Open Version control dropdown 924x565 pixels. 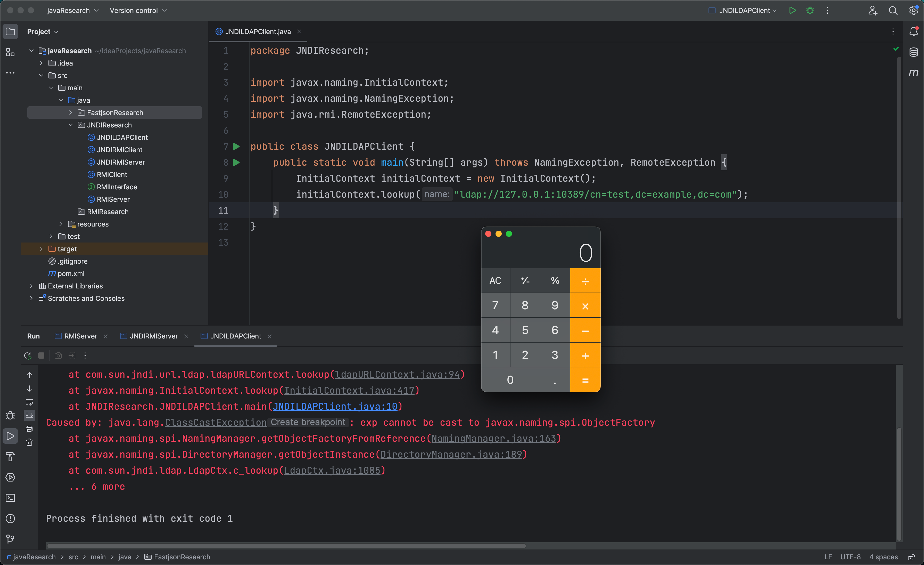(x=138, y=11)
